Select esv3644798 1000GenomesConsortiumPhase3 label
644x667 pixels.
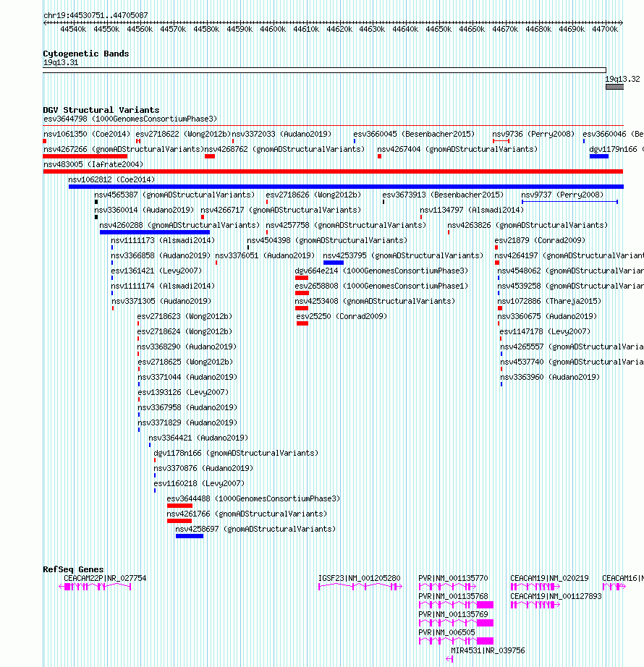130,119
